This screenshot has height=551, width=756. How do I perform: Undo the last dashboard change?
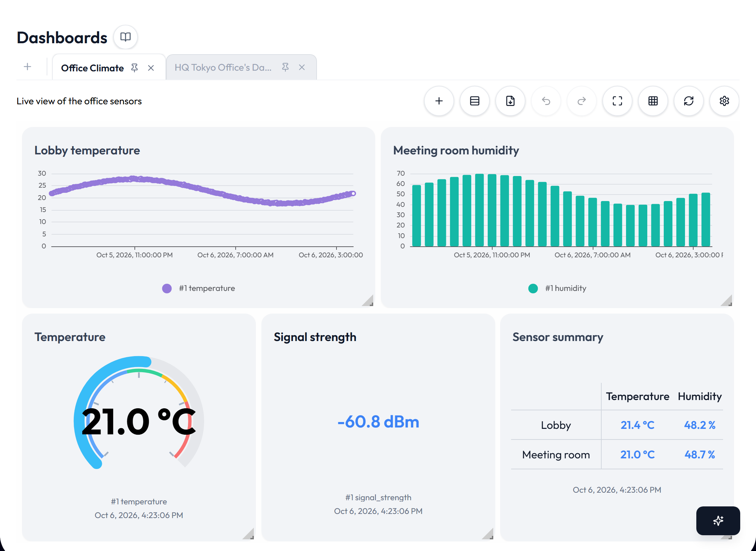coord(546,101)
